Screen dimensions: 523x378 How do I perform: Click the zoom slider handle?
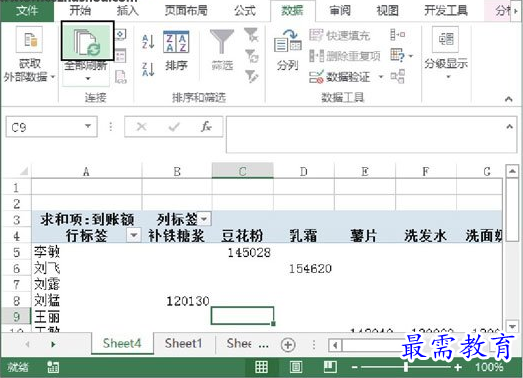tap(406, 367)
